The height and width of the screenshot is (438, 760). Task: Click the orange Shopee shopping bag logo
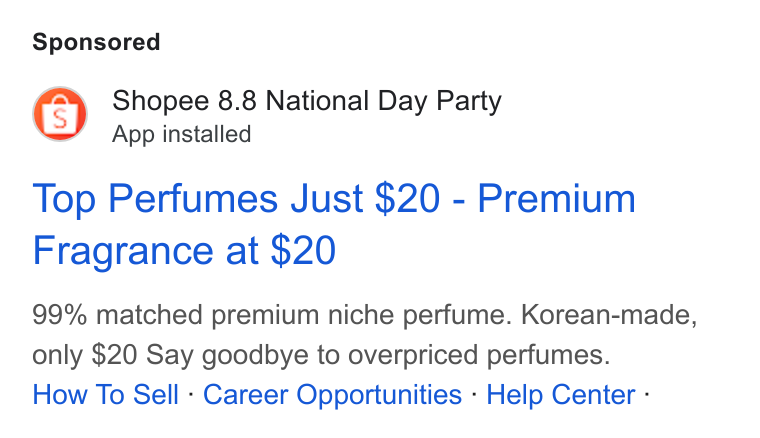click(60, 114)
